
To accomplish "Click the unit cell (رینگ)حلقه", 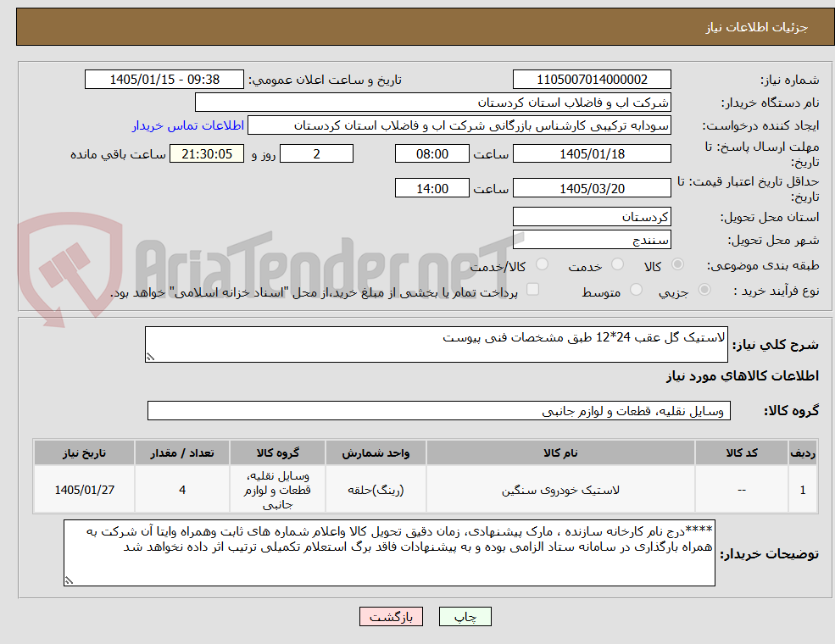I will (x=376, y=490).
